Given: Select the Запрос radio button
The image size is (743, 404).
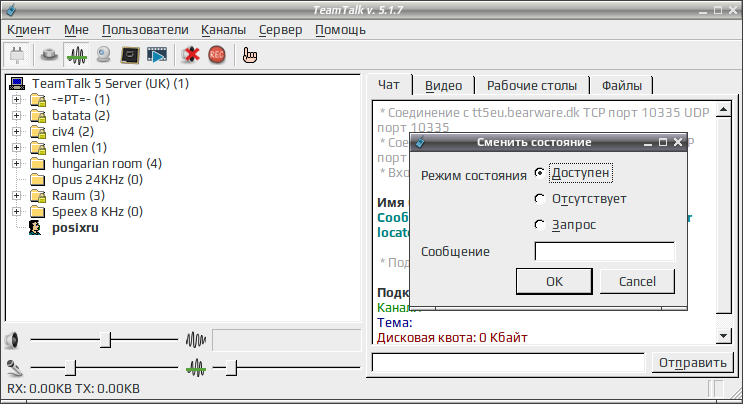Looking at the screenshot, I should coord(539,224).
